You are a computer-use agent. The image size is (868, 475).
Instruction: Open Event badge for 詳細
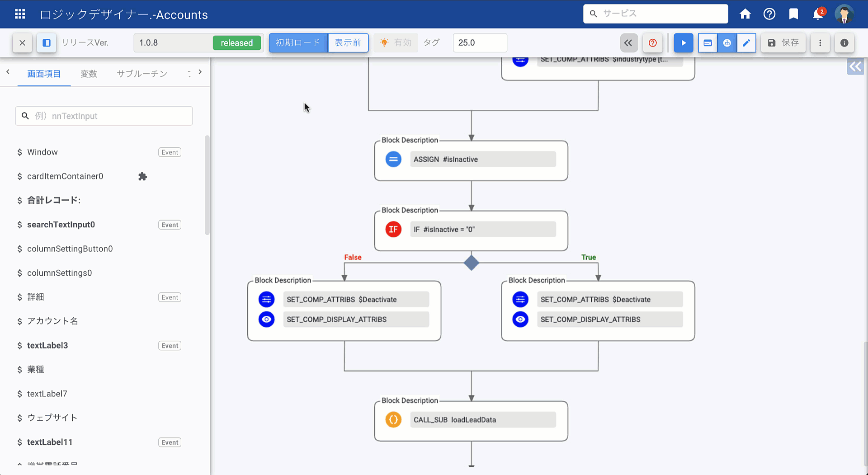coord(170,297)
